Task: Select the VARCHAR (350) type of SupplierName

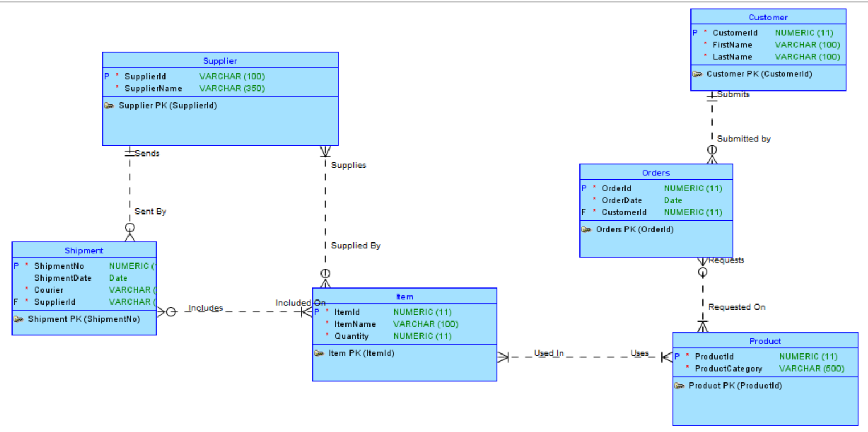Action: 231,88
